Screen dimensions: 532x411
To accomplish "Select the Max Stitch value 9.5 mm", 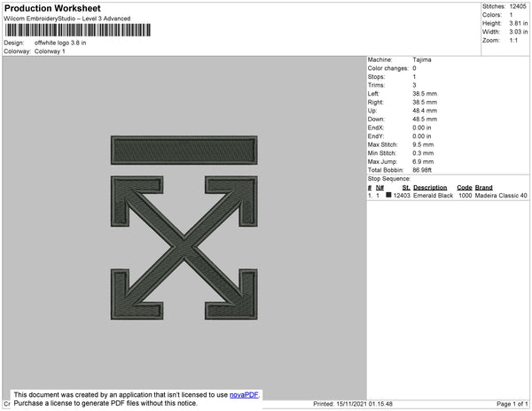I will [423, 144].
